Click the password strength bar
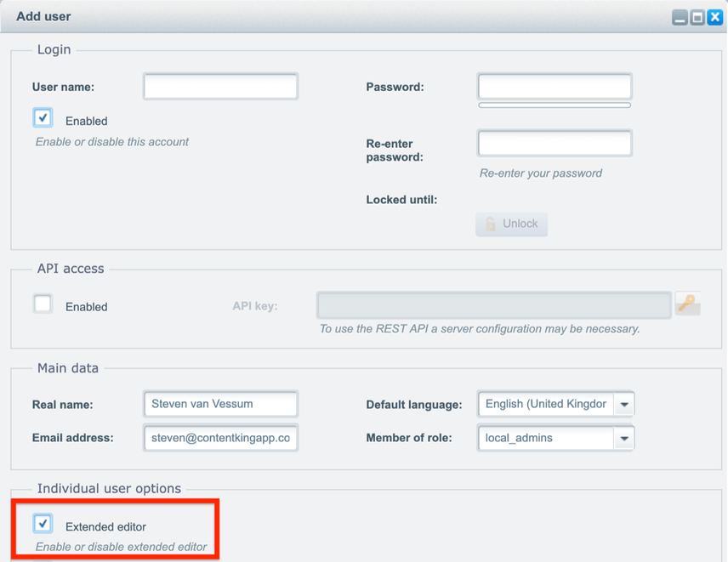 (555, 105)
